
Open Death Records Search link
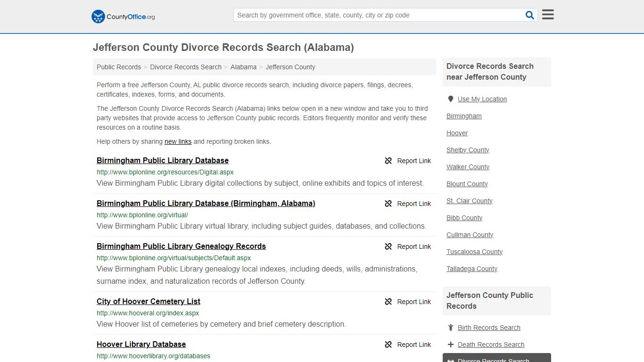491,345
